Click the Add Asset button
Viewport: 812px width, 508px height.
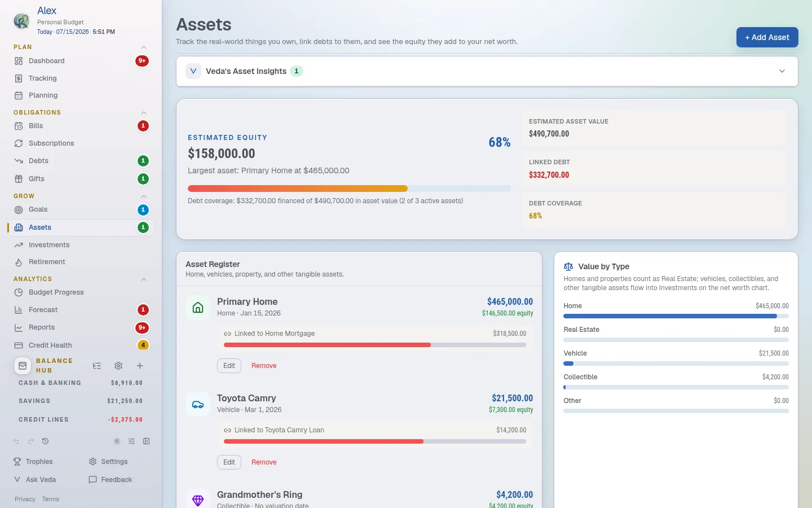tap(767, 37)
